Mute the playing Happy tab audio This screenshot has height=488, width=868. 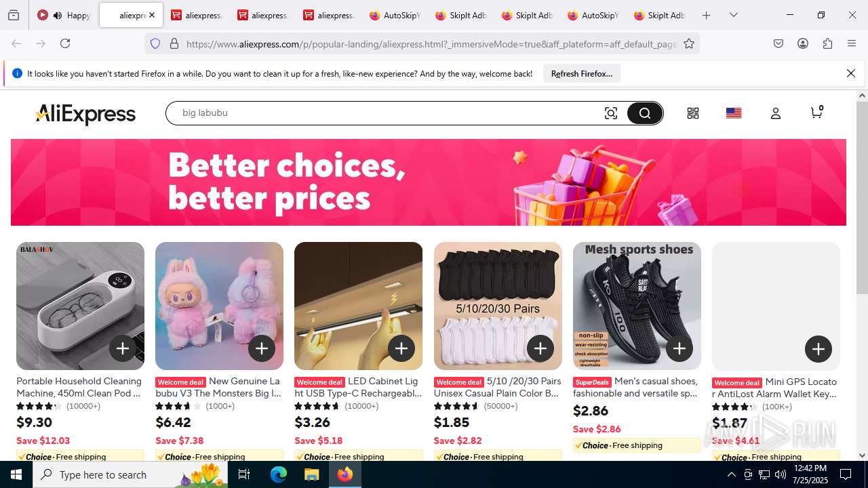point(58,15)
